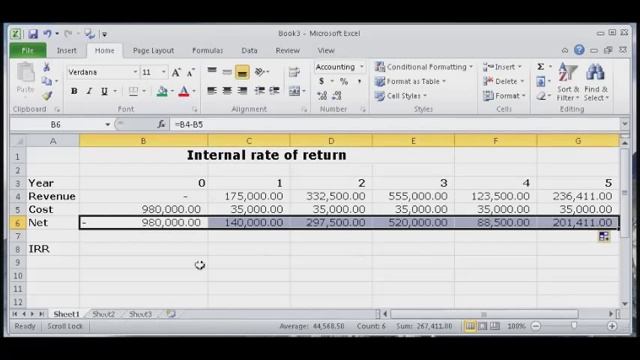Click the zoom out minus button
Screen dimensions: 640x360
pyautogui.click(x=536, y=326)
